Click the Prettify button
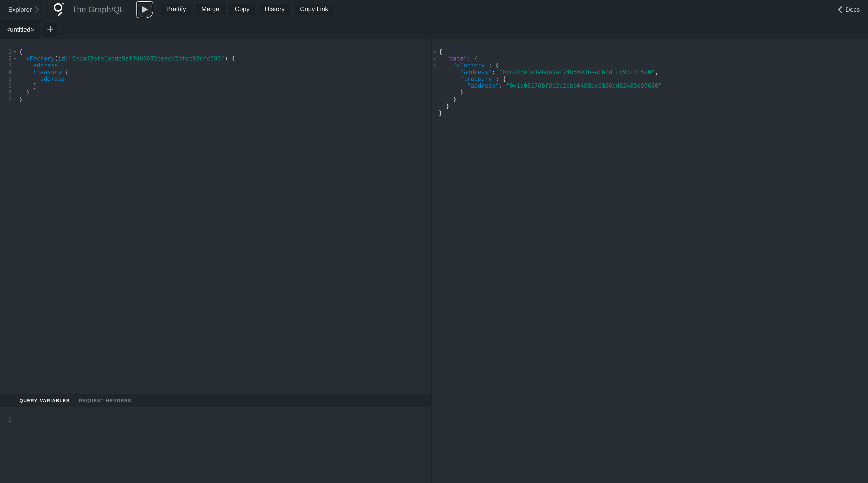This screenshot has height=483, width=868. [x=176, y=9]
